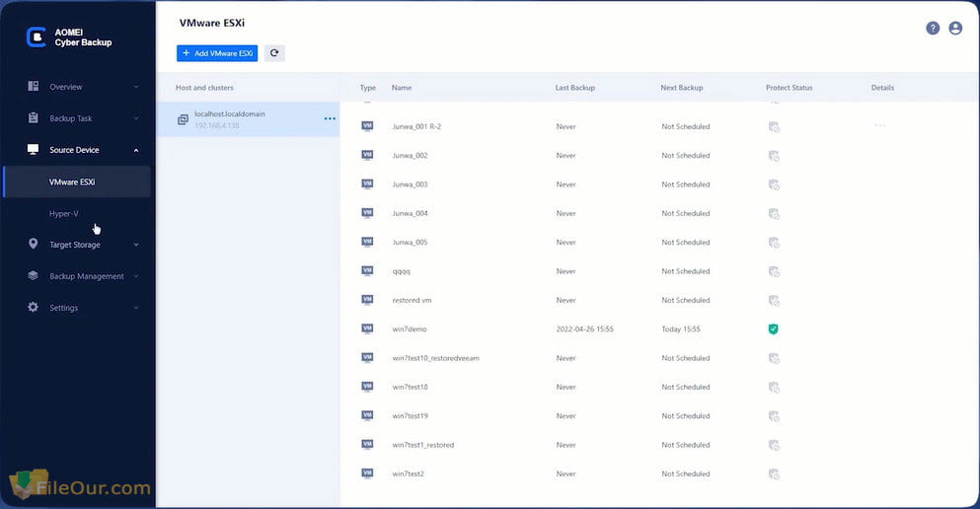Click the host icon next to localhost.localdomain
The image size is (980, 509).
click(183, 119)
